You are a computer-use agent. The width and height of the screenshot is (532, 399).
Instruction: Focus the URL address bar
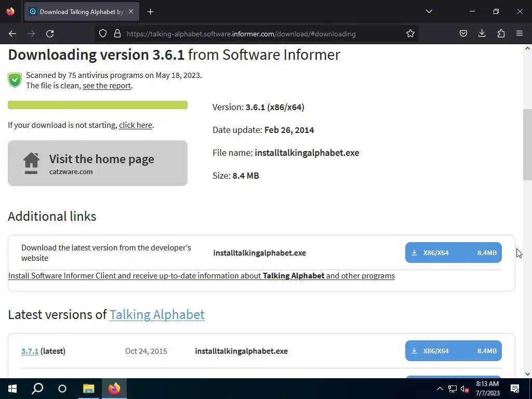click(258, 34)
